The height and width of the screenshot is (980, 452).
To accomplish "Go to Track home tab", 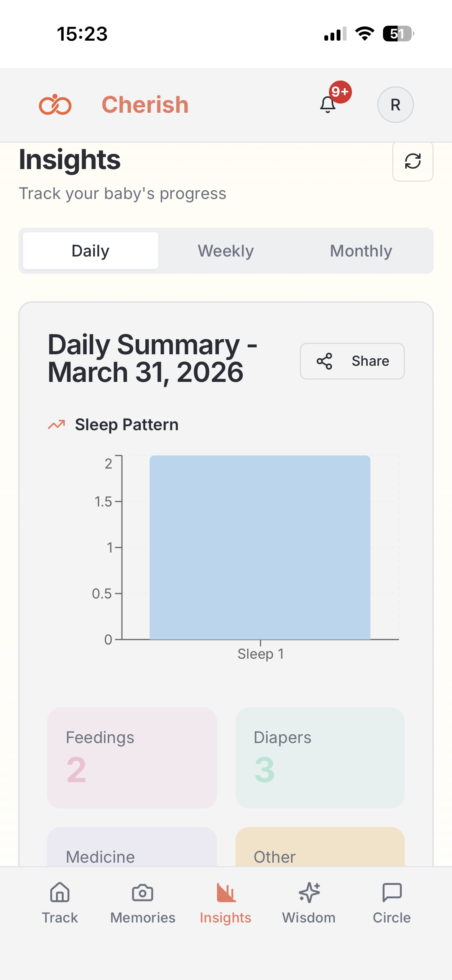I will 60,902.
